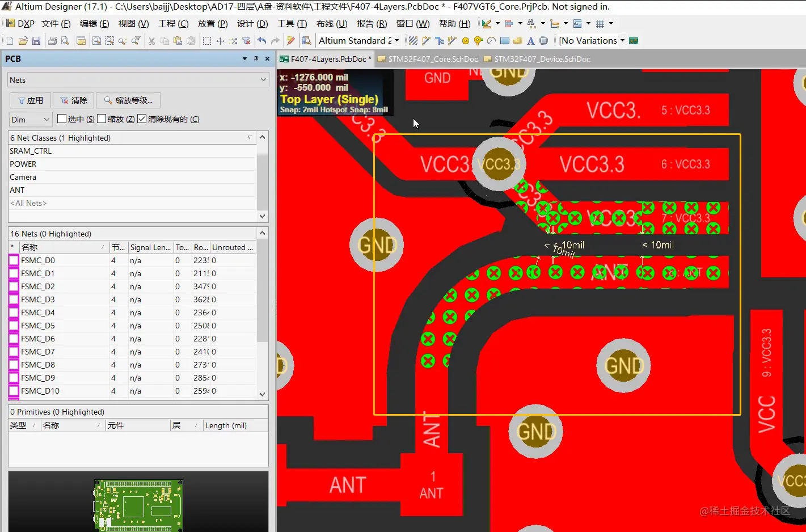Select the Place Arc tool
This screenshot has height=532, width=806.
[491, 41]
